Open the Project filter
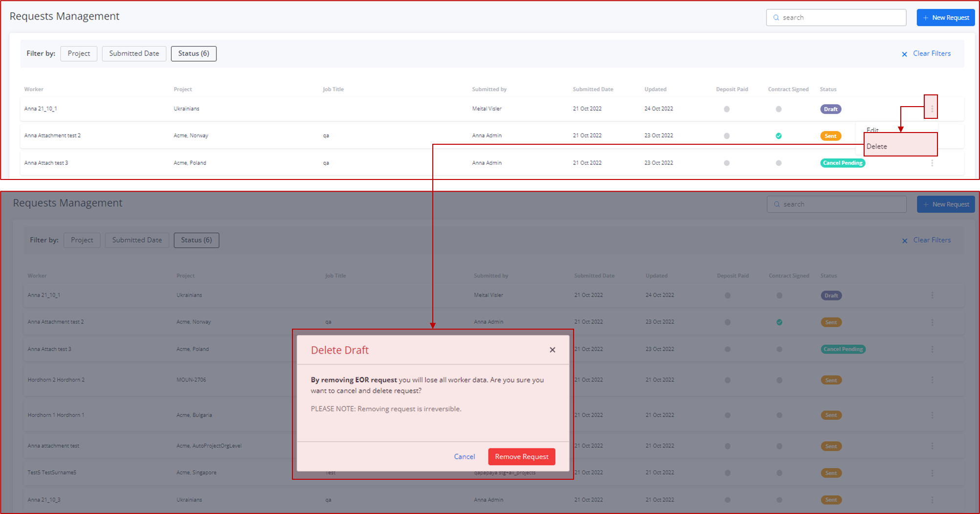 pyautogui.click(x=78, y=53)
